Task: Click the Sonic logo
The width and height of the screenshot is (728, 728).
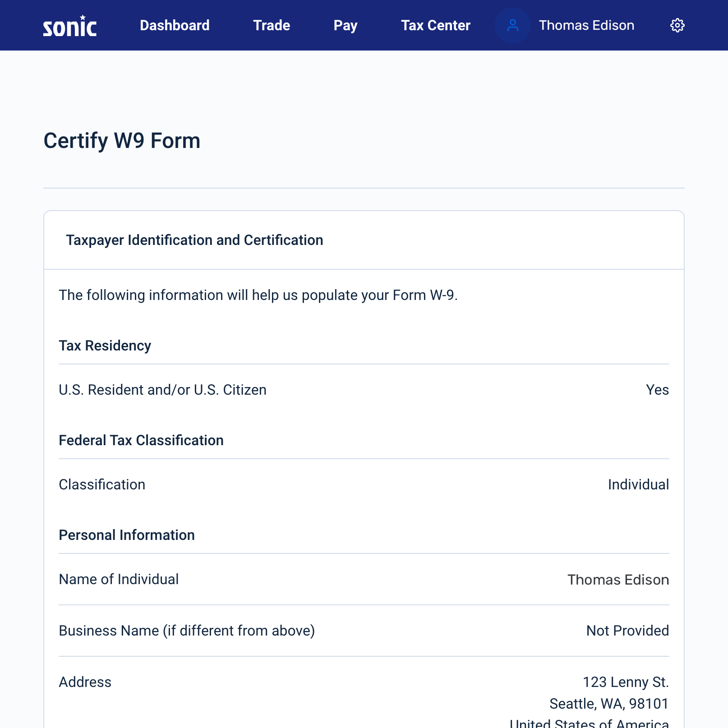Action: point(69,26)
